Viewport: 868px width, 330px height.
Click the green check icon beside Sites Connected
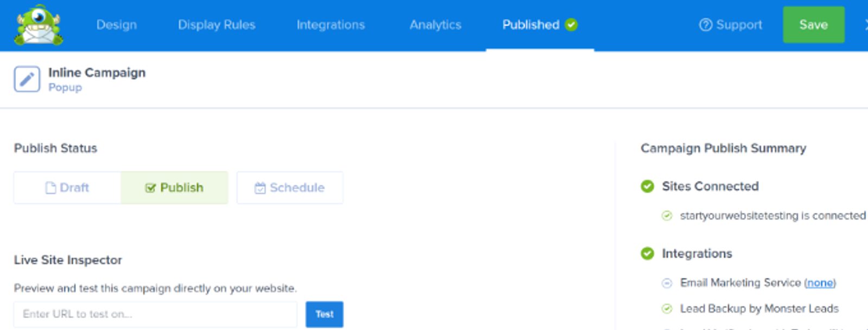tap(648, 186)
